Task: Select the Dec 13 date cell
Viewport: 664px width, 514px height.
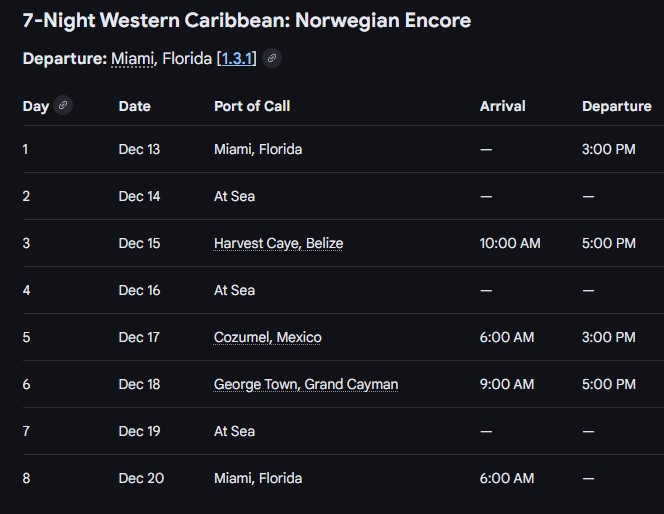Action: click(x=139, y=149)
